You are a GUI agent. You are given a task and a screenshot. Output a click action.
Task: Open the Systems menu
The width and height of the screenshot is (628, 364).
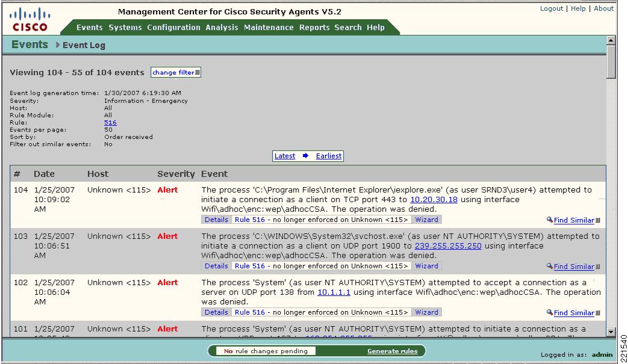(125, 27)
